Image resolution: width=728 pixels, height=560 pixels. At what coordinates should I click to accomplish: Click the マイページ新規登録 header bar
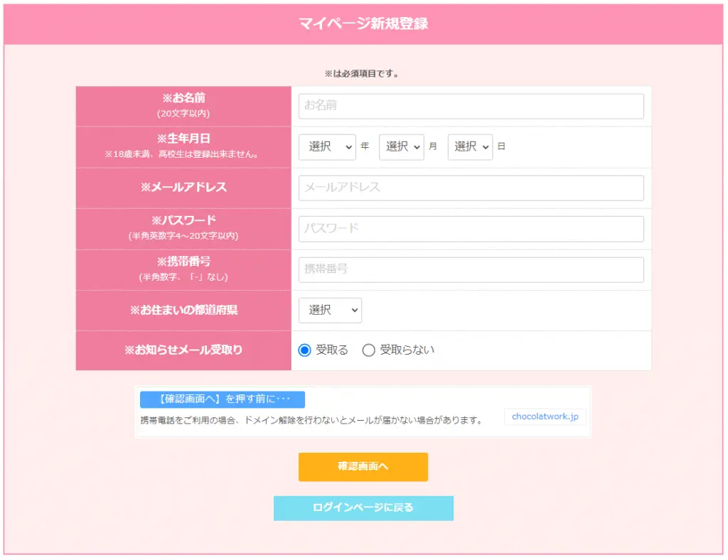coord(364,22)
